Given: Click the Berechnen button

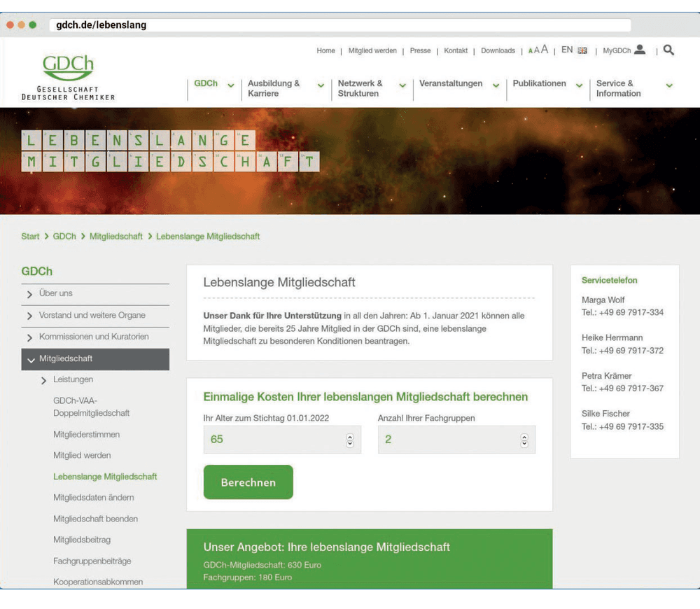Looking at the screenshot, I should [248, 482].
